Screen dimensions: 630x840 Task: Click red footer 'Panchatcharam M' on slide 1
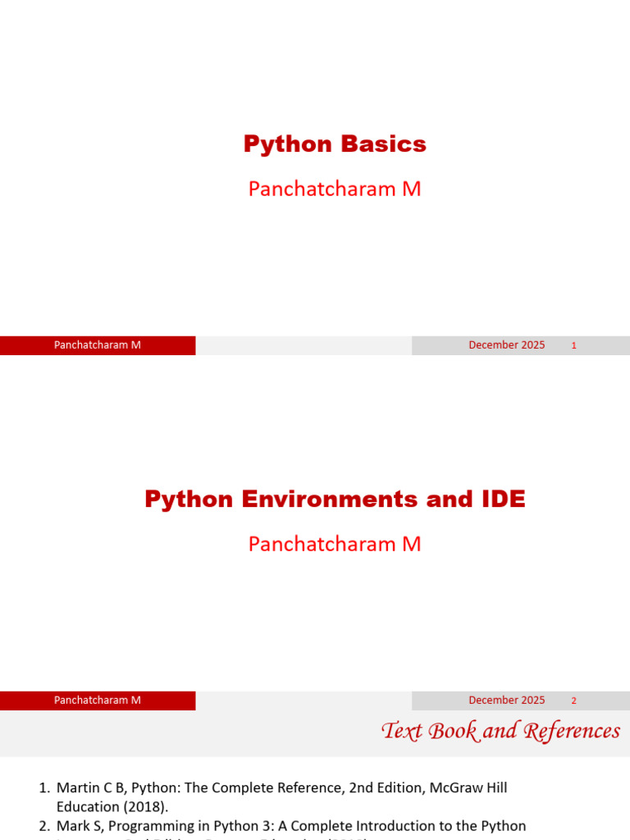point(98,345)
